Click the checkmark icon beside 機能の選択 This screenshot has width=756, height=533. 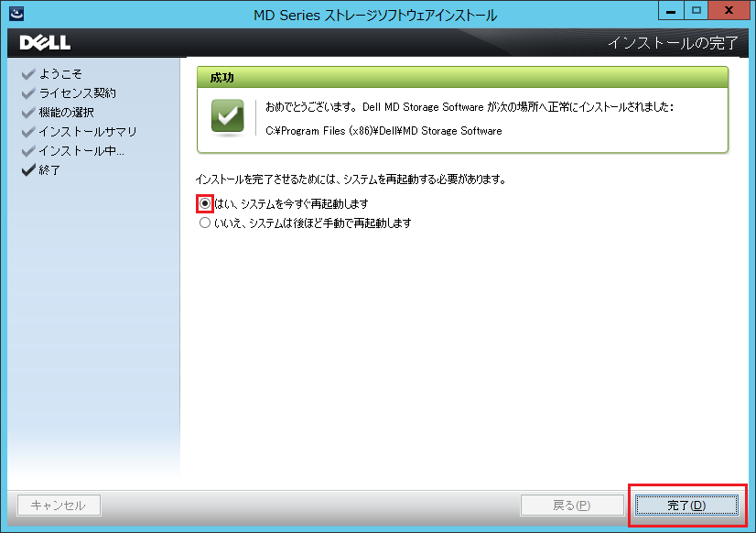tap(29, 112)
